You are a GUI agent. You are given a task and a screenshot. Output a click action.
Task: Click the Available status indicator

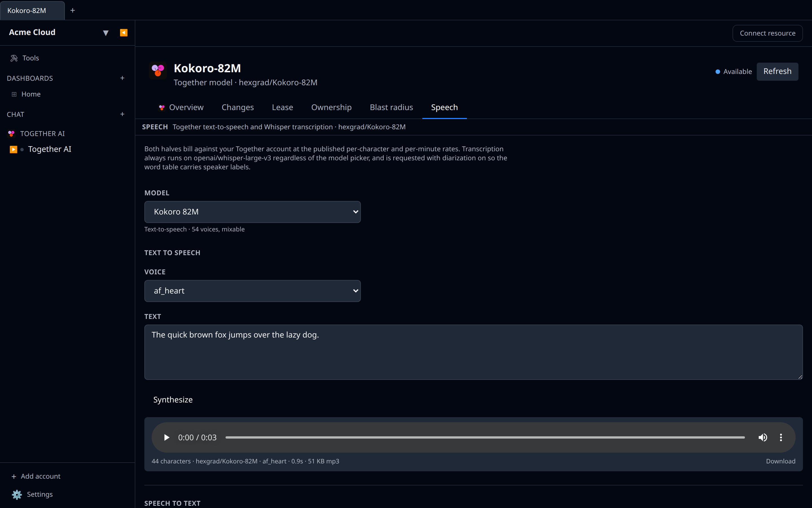(x=734, y=72)
